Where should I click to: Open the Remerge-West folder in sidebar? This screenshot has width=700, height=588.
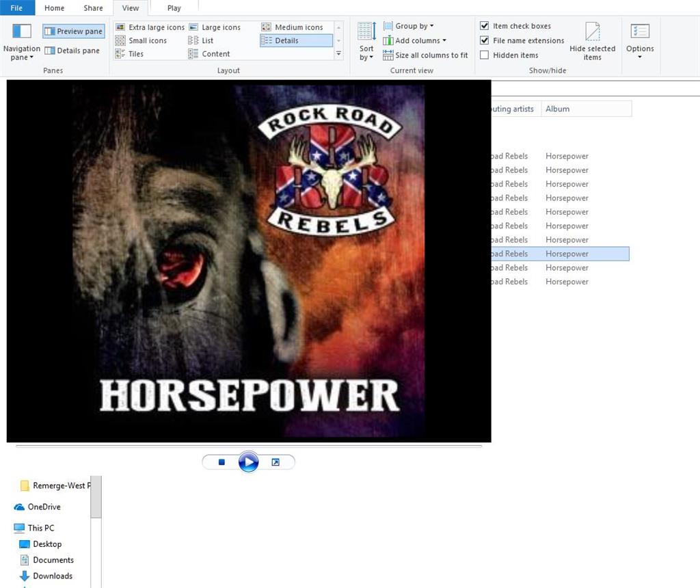tap(55, 485)
